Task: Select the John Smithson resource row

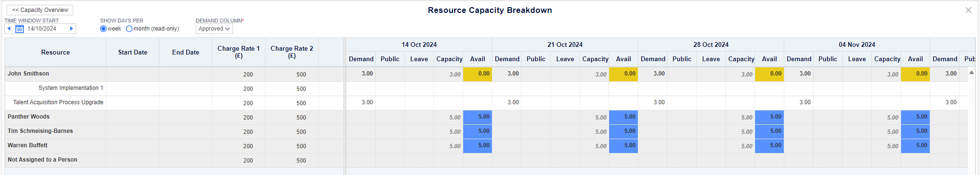Action: (x=174, y=74)
